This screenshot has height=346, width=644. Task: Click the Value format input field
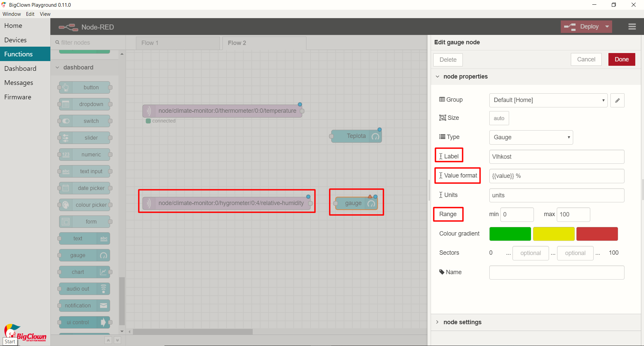point(557,176)
